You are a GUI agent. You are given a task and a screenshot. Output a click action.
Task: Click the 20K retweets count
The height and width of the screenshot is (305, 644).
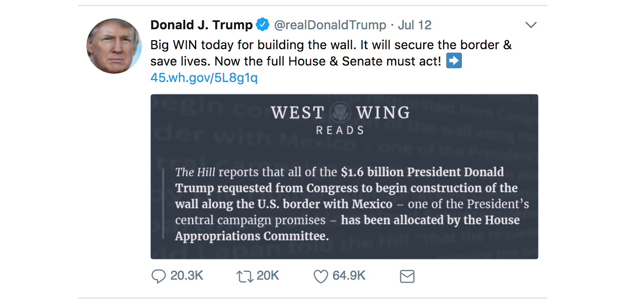268,276
